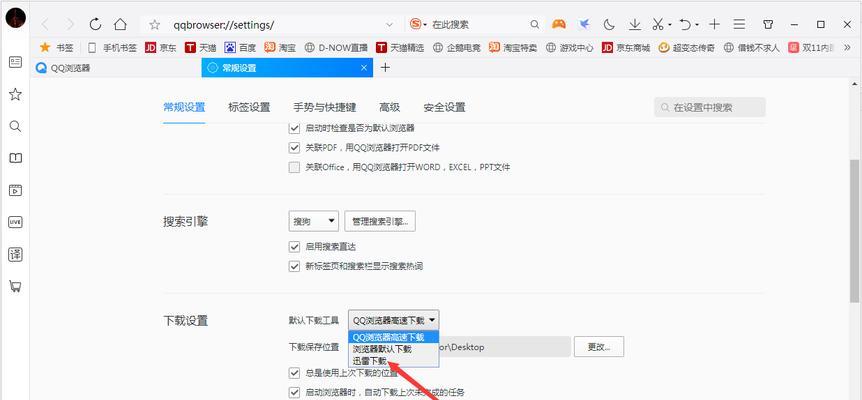Image resolution: width=862 pixels, height=400 pixels.
Task: Open a new tab with plus button
Action: tap(385, 68)
